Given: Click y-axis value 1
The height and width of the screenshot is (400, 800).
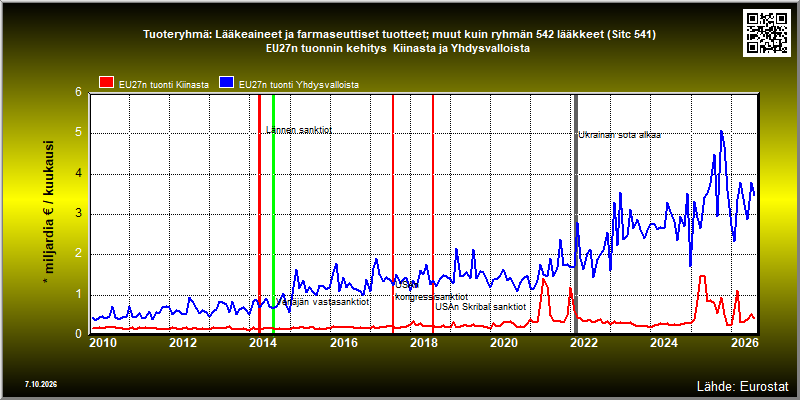Looking at the screenshot, I should click(79, 294).
